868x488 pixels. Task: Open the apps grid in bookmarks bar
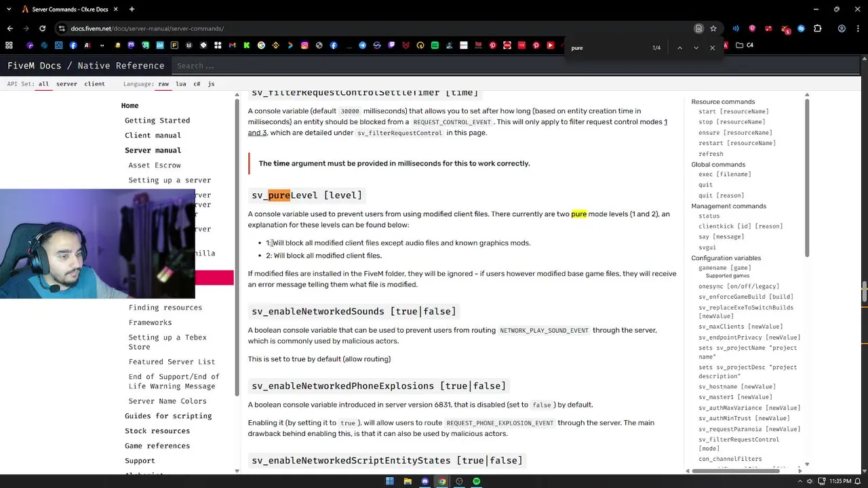point(9,45)
